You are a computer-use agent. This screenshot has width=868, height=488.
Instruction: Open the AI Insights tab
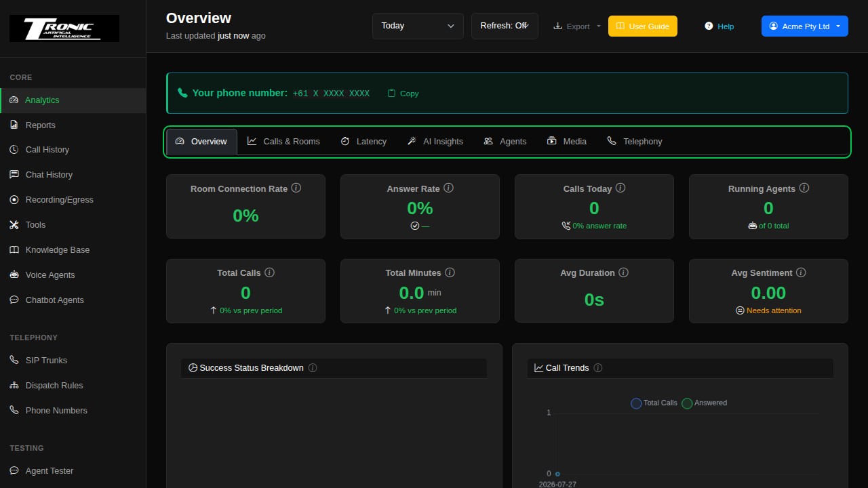[x=435, y=142]
